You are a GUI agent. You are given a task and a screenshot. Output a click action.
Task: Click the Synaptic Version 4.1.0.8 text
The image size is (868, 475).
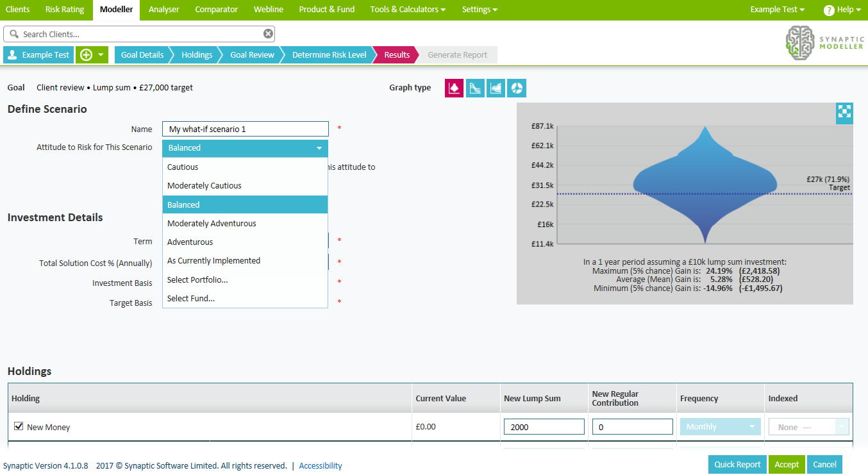click(x=46, y=466)
